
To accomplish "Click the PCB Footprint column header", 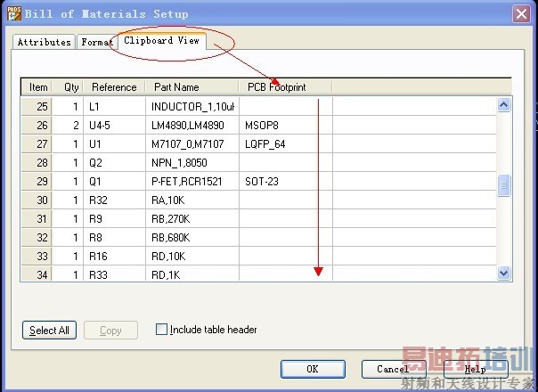I will click(x=285, y=87).
